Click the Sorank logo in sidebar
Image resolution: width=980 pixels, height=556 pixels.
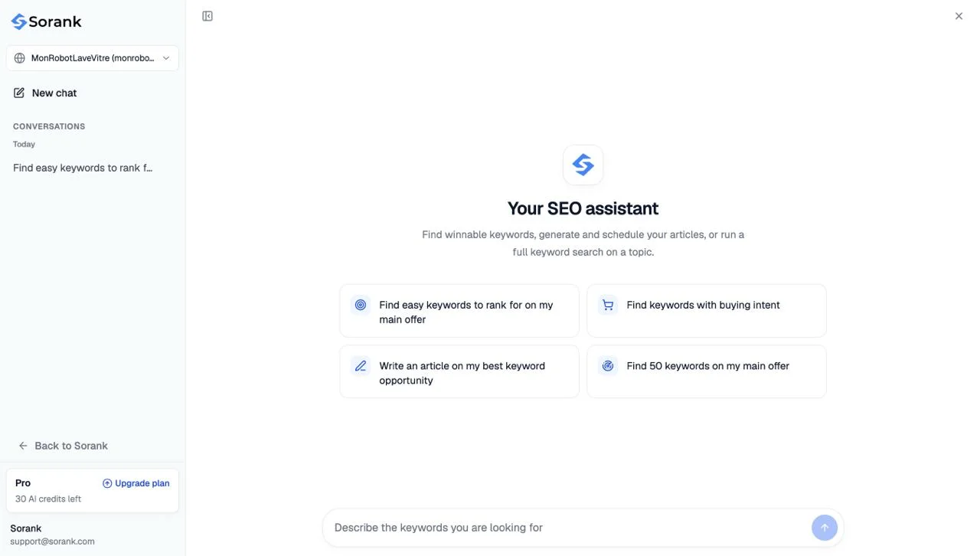click(x=47, y=21)
